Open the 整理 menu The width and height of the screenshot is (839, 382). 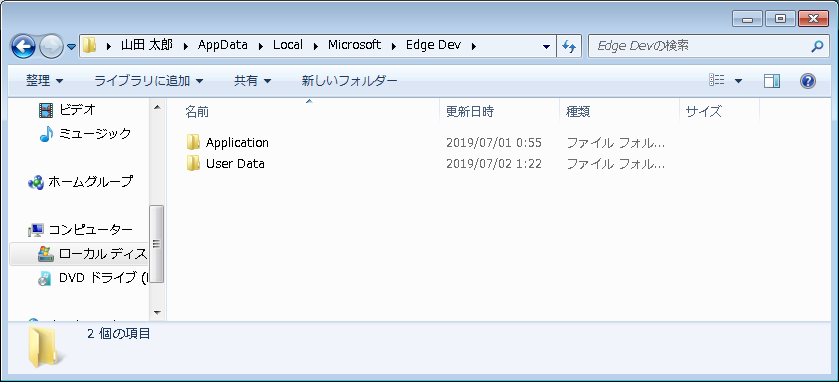[44, 81]
